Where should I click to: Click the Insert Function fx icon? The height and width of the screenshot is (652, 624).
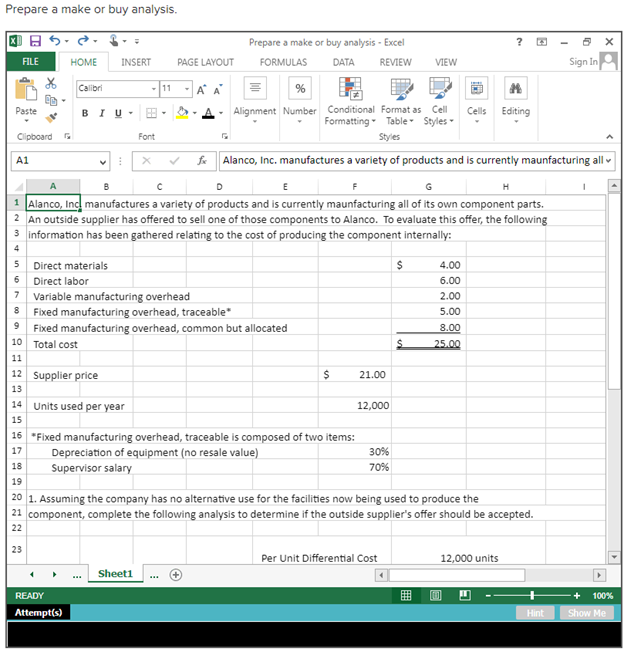pyautogui.click(x=202, y=161)
